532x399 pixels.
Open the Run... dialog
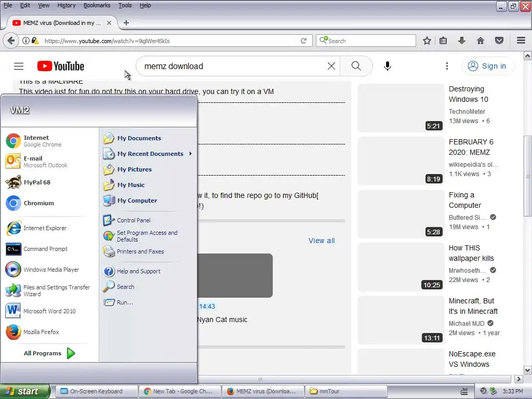148,302
